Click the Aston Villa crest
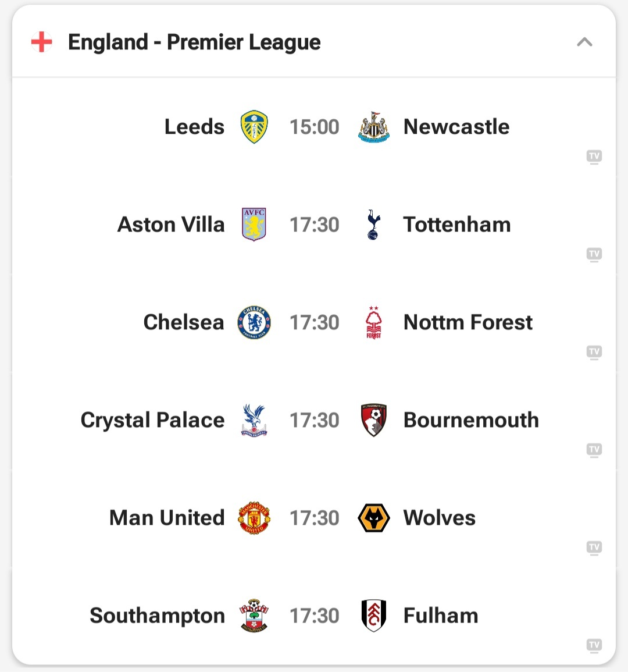 coord(254,225)
